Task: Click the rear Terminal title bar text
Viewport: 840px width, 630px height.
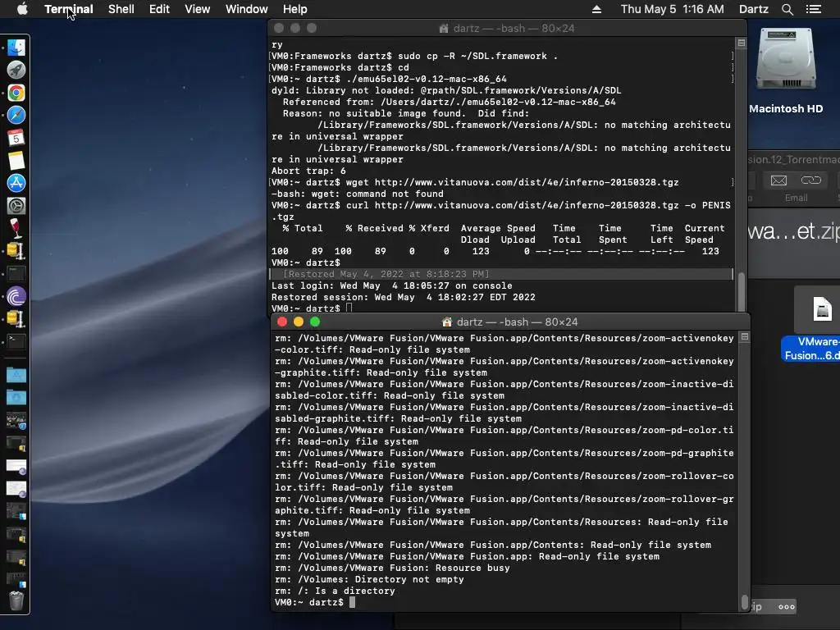Action: click(514, 29)
